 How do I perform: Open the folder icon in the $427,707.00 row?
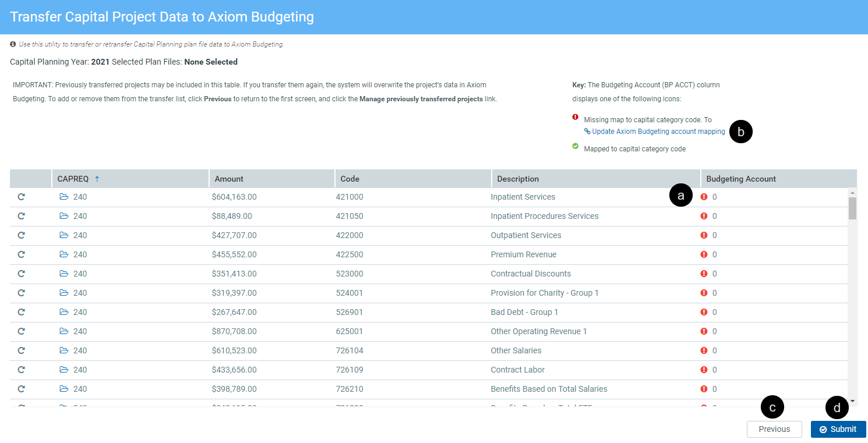64,235
